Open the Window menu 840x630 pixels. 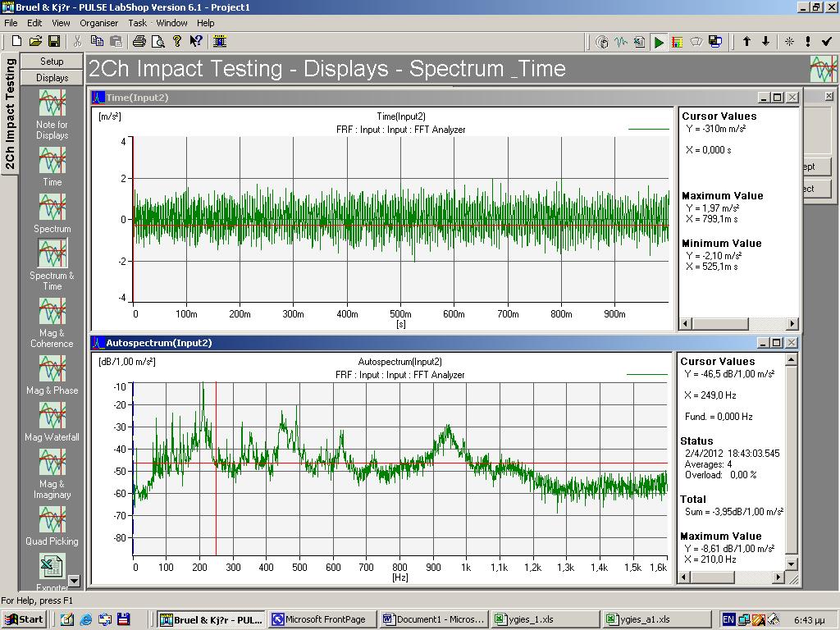pyautogui.click(x=171, y=23)
